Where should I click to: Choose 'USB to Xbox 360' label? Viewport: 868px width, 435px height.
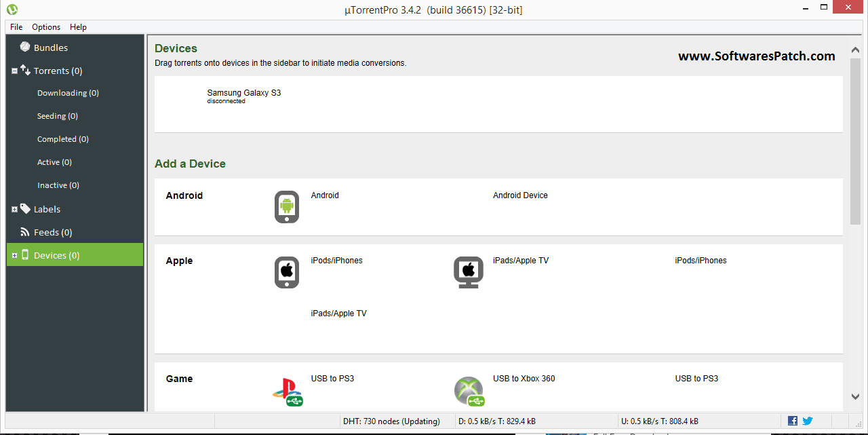point(524,379)
